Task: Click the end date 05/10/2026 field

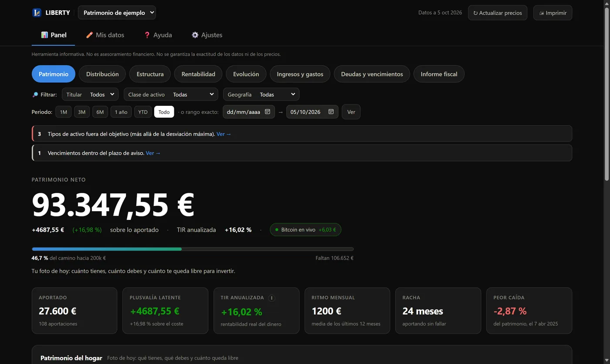Action: point(312,112)
